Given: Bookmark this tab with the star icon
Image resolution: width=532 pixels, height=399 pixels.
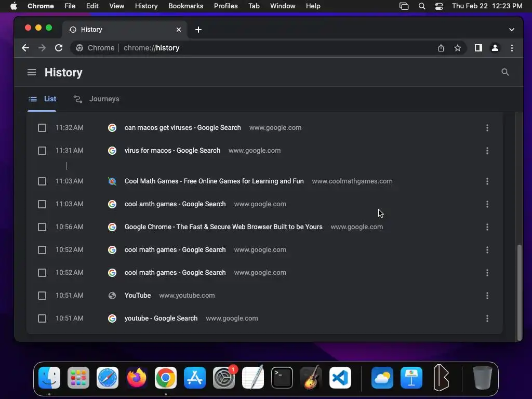Looking at the screenshot, I should 458,48.
